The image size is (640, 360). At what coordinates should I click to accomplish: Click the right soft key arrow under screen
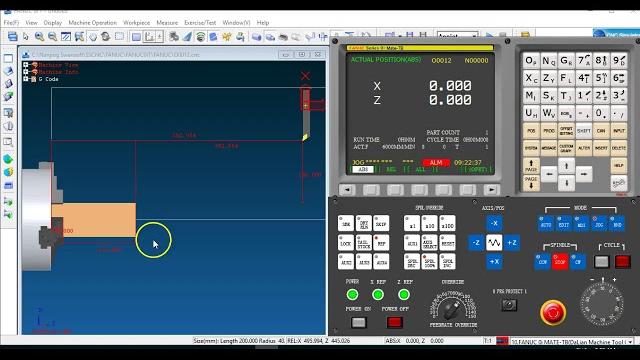491,190
